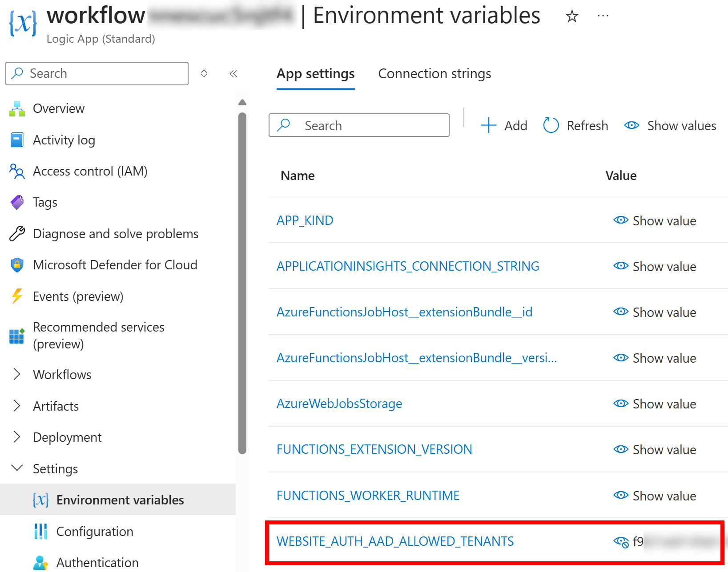The width and height of the screenshot is (728, 572).
Task: Click the Environment variables braces icon in sidebar
Action: [x=40, y=500]
